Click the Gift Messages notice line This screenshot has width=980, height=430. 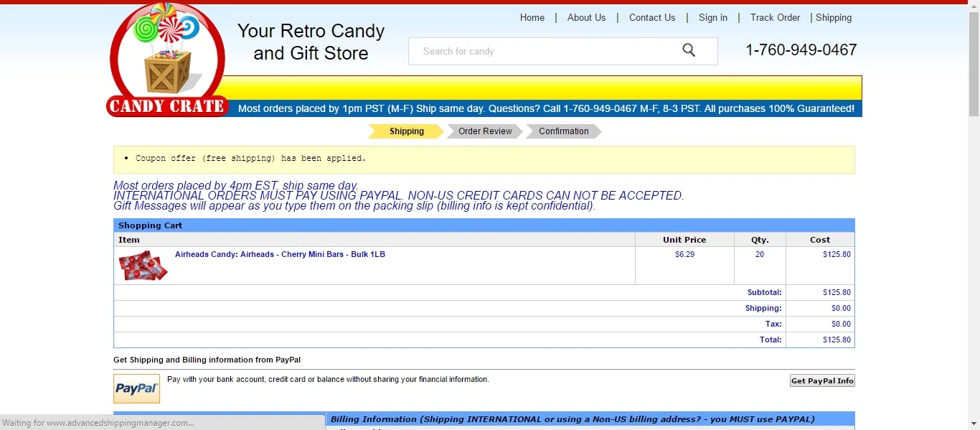click(x=354, y=206)
